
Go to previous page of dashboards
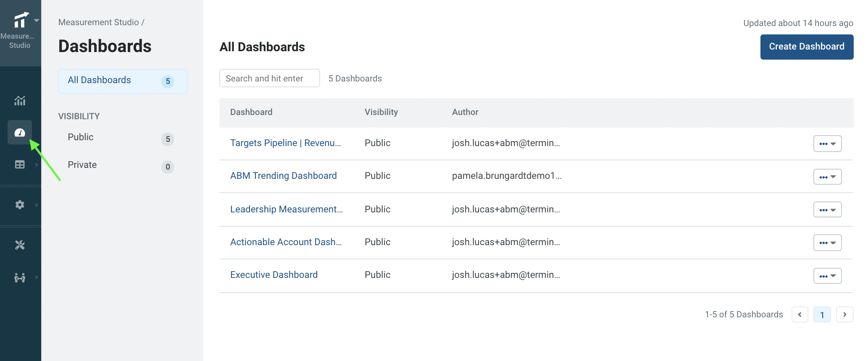click(800, 314)
